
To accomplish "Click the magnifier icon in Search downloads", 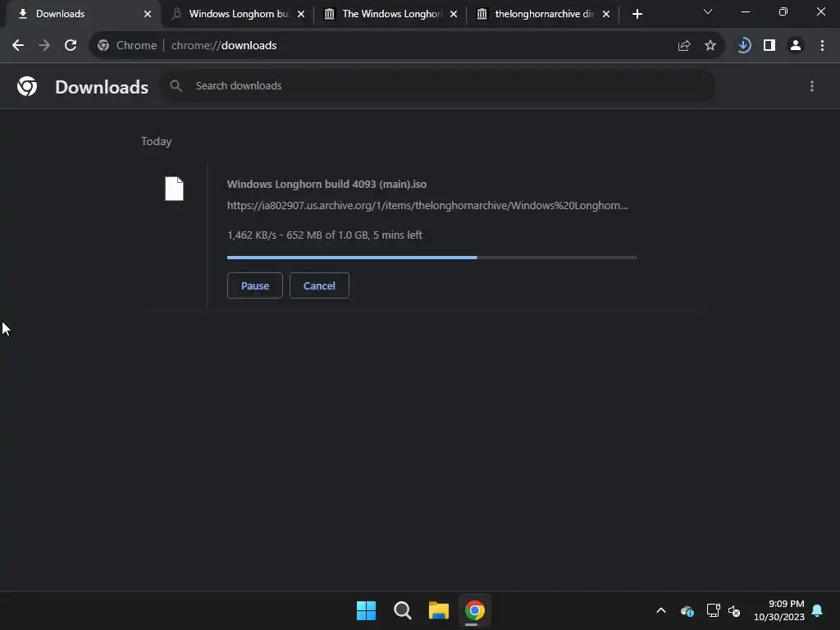I will point(176,85).
